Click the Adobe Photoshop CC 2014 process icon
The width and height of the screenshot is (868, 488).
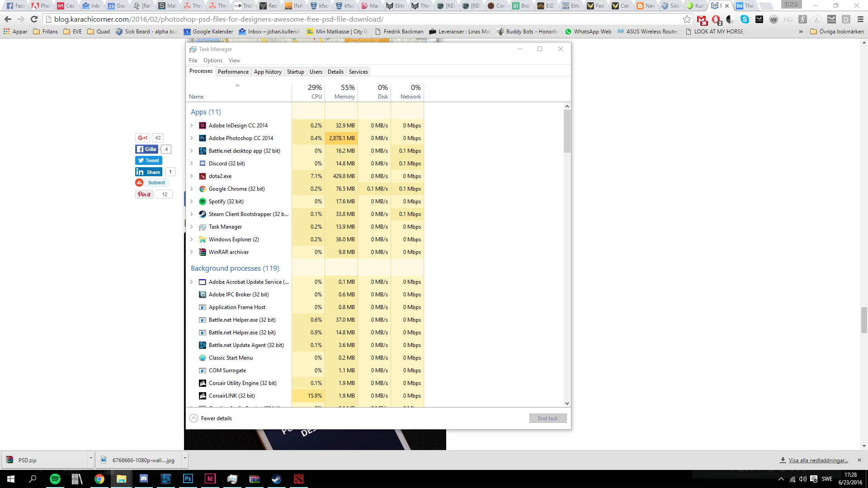[x=203, y=138]
